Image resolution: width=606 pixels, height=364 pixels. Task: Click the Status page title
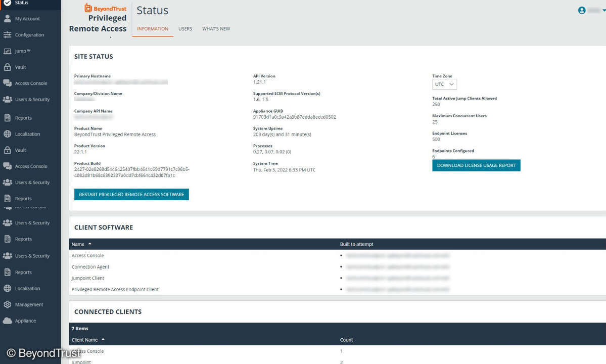coord(152,11)
